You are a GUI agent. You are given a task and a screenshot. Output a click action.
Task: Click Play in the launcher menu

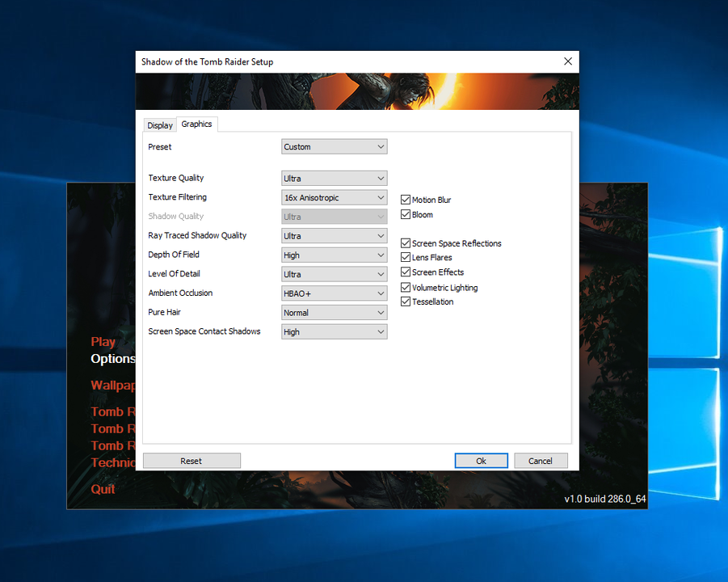[x=103, y=342]
